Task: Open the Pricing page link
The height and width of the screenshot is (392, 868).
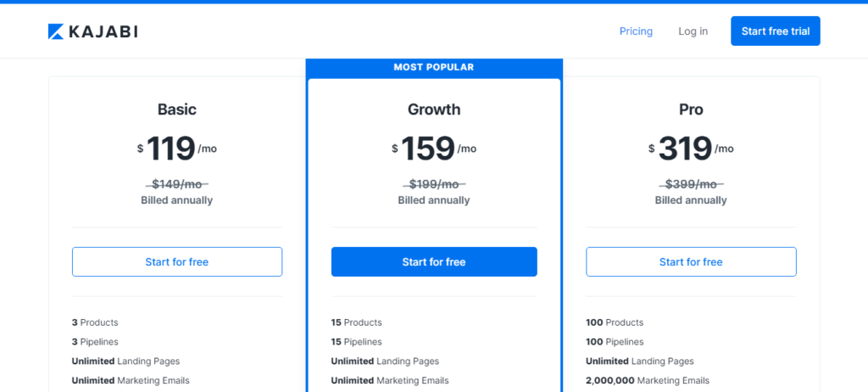Action: pyautogui.click(x=636, y=31)
